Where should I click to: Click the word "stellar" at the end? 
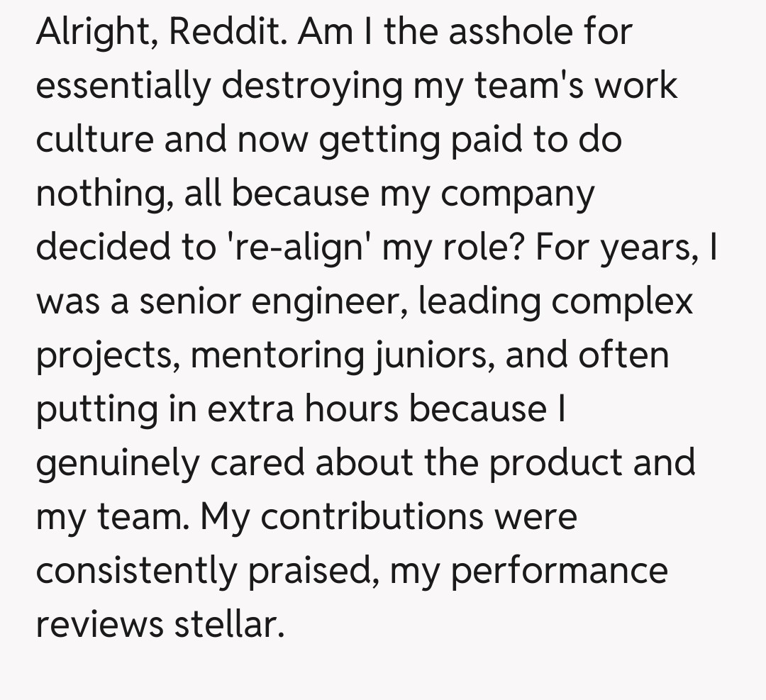point(224,624)
